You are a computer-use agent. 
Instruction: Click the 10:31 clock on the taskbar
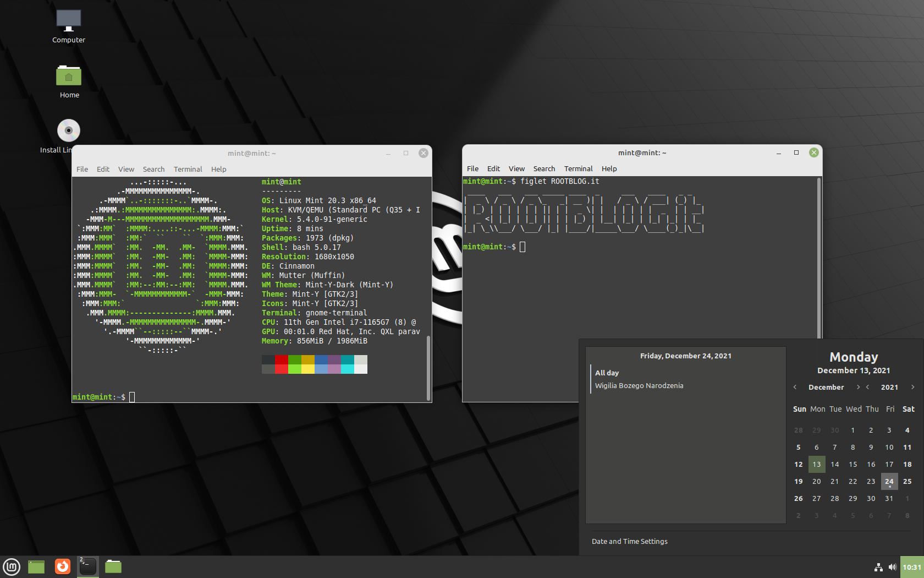click(913, 567)
